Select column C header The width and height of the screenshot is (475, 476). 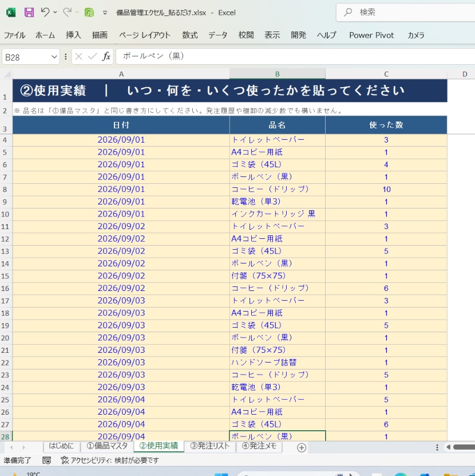(386, 74)
